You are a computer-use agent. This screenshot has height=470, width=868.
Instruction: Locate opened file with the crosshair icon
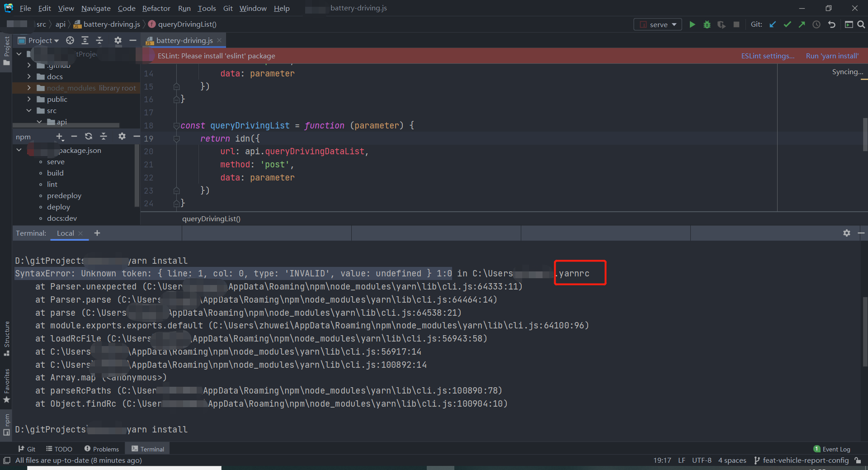click(x=70, y=40)
